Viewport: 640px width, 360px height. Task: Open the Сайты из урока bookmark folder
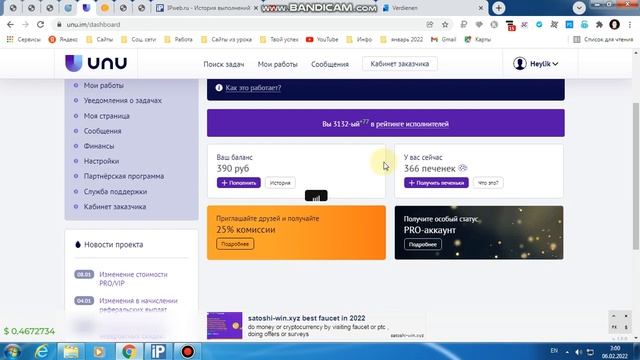point(226,40)
